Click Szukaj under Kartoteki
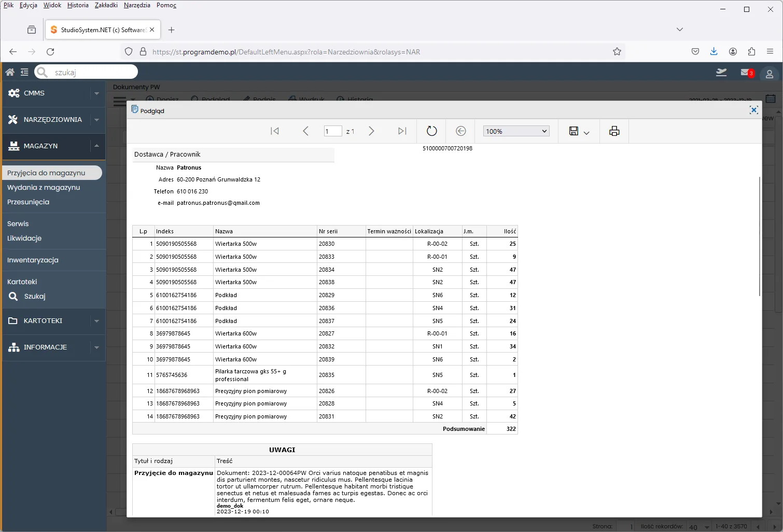 click(x=34, y=296)
